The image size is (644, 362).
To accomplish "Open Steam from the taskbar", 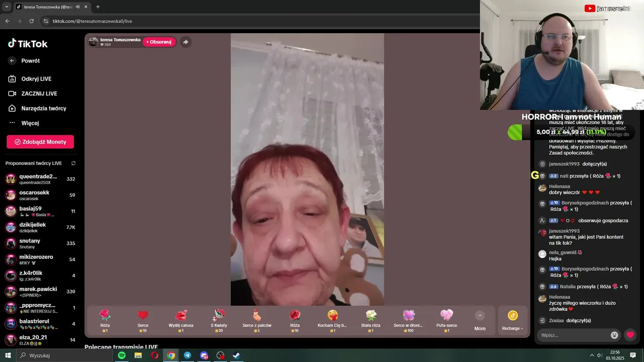I will pos(236,355).
